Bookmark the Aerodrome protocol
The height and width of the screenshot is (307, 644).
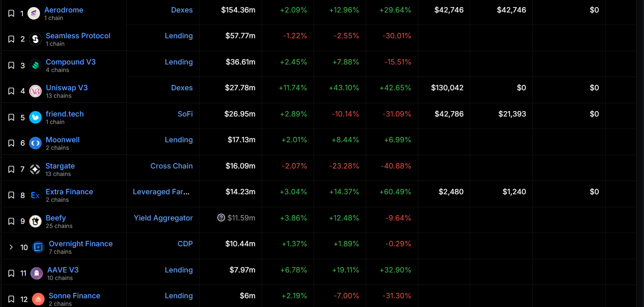click(x=11, y=13)
